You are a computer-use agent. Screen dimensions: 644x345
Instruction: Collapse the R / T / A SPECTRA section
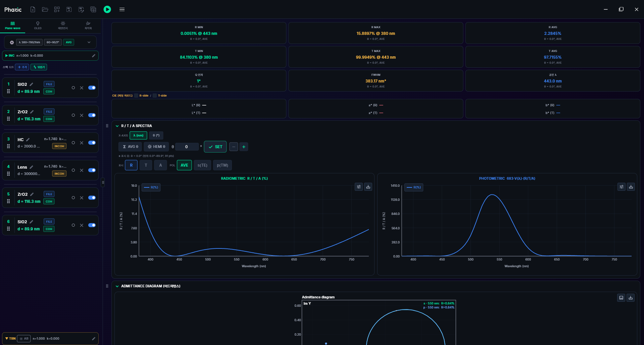tap(117, 126)
